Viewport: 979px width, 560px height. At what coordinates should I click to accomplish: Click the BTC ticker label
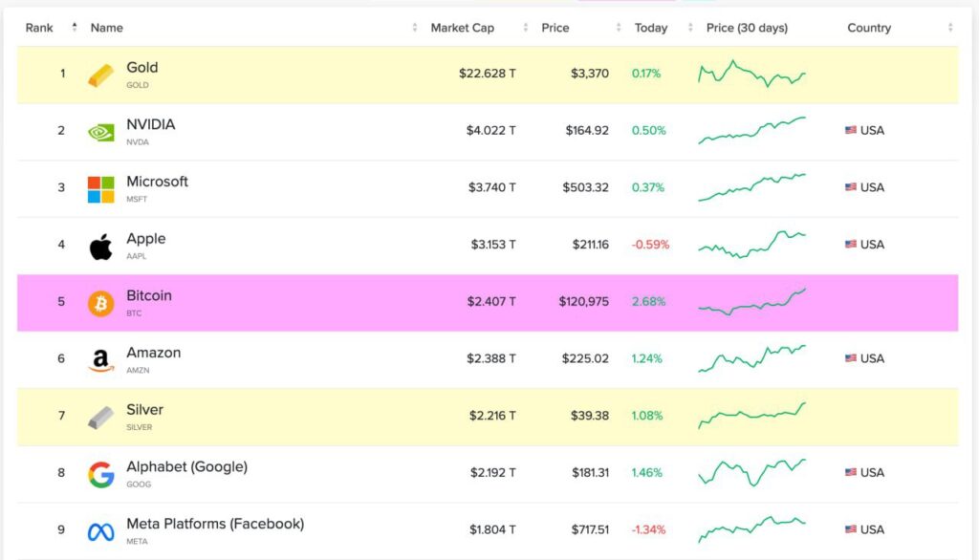click(136, 312)
